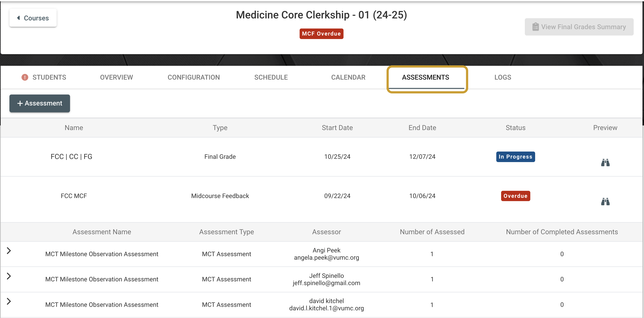Preview the FCC MCF assessment binoculars

pyautogui.click(x=605, y=202)
